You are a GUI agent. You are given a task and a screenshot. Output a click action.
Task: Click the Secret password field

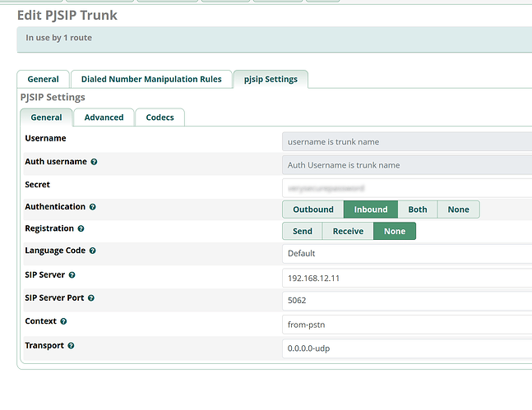406,187
